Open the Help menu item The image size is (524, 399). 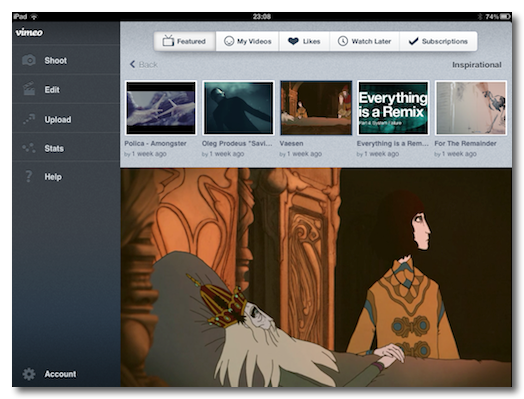(66, 176)
